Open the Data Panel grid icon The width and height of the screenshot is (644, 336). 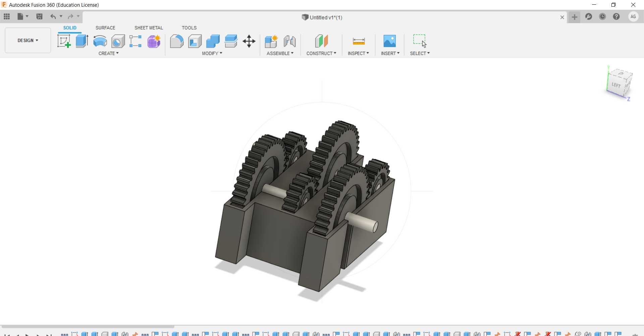pos(7,16)
